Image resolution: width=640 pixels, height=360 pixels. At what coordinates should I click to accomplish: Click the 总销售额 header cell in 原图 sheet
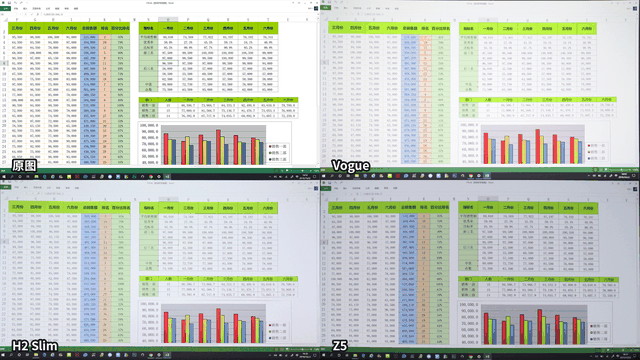tap(89, 29)
